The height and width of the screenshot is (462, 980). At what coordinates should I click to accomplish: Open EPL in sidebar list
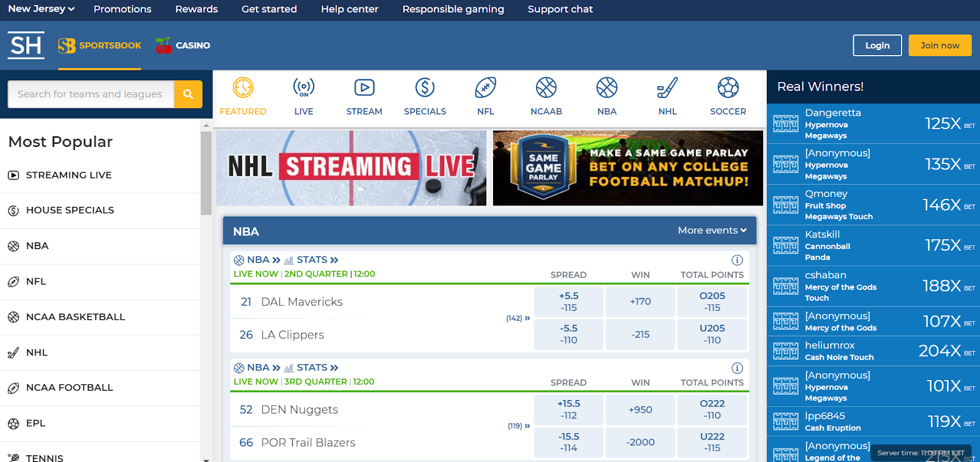click(x=100, y=423)
